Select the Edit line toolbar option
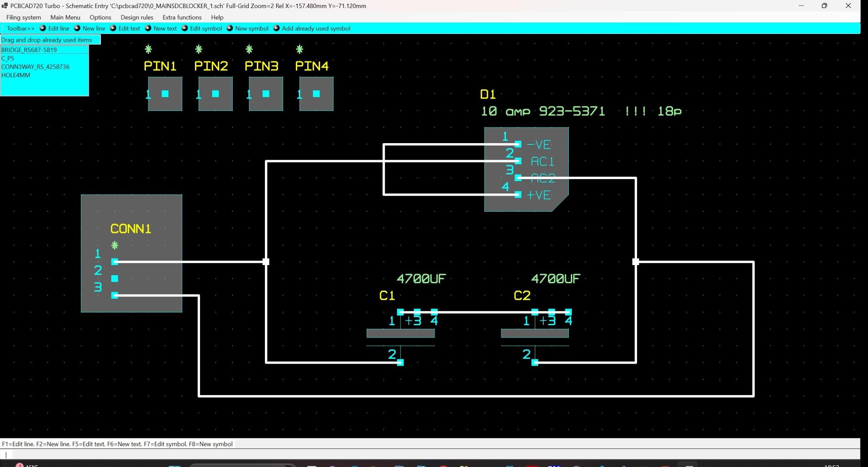Screen dimensions: 868x467 pos(55,28)
